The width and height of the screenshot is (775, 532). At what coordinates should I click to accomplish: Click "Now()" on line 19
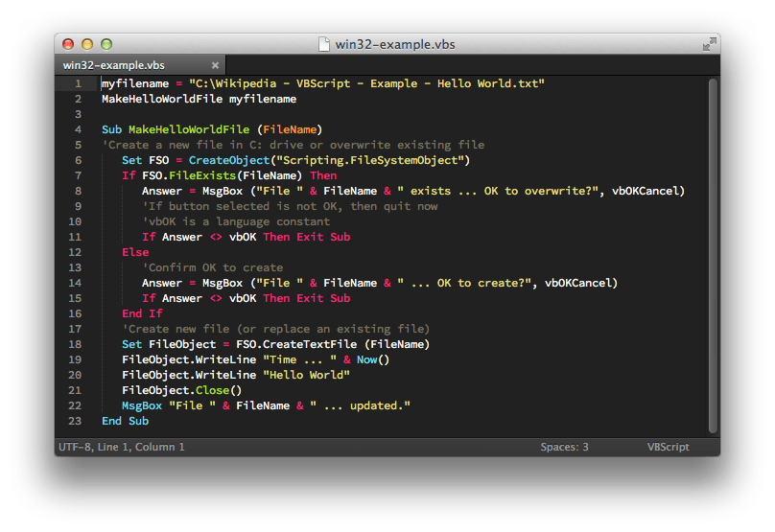click(373, 359)
